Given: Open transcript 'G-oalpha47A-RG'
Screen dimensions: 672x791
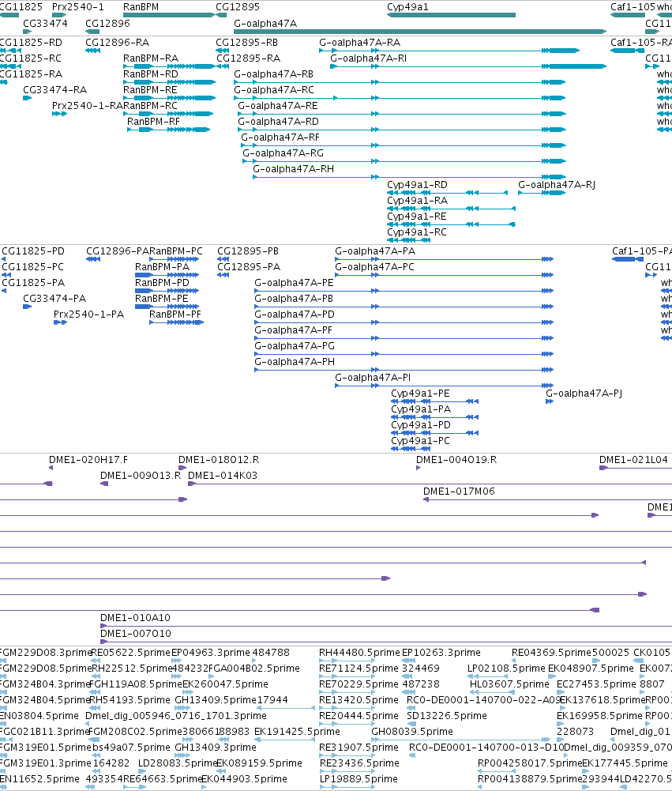Looking at the screenshot, I should click(x=283, y=153).
